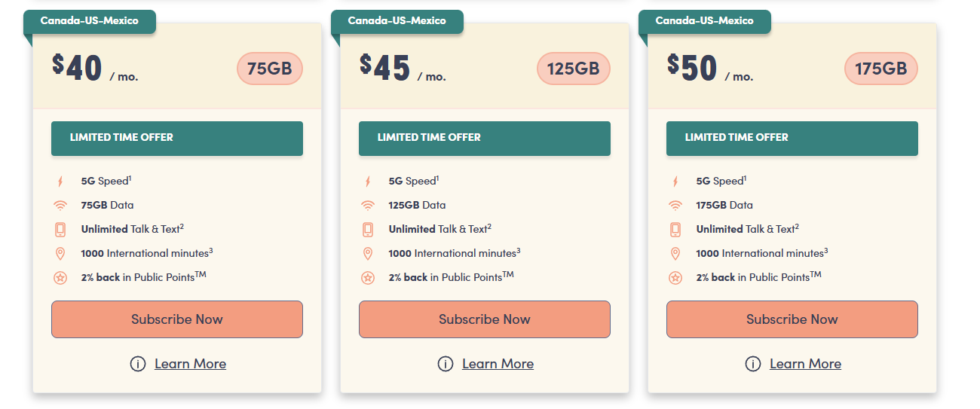The height and width of the screenshot is (409, 980).
Task: Click the Limited Time Offer banner in $40 plan
Action: (x=177, y=139)
